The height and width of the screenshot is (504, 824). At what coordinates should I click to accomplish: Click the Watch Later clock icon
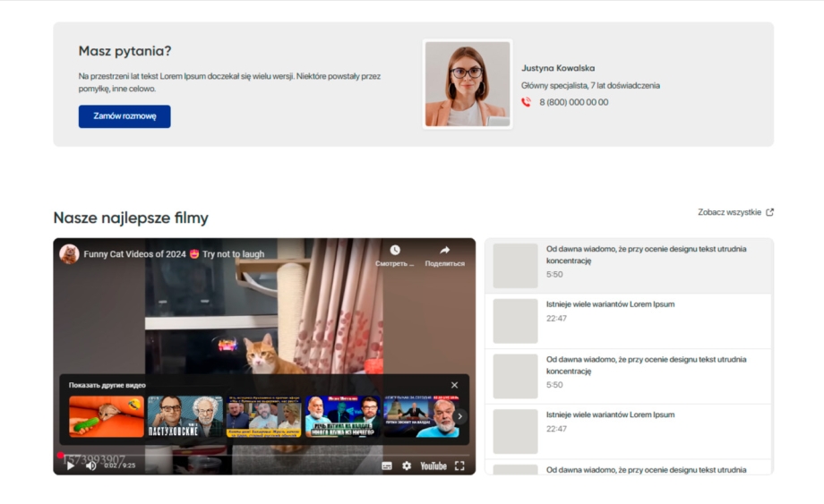(x=395, y=251)
